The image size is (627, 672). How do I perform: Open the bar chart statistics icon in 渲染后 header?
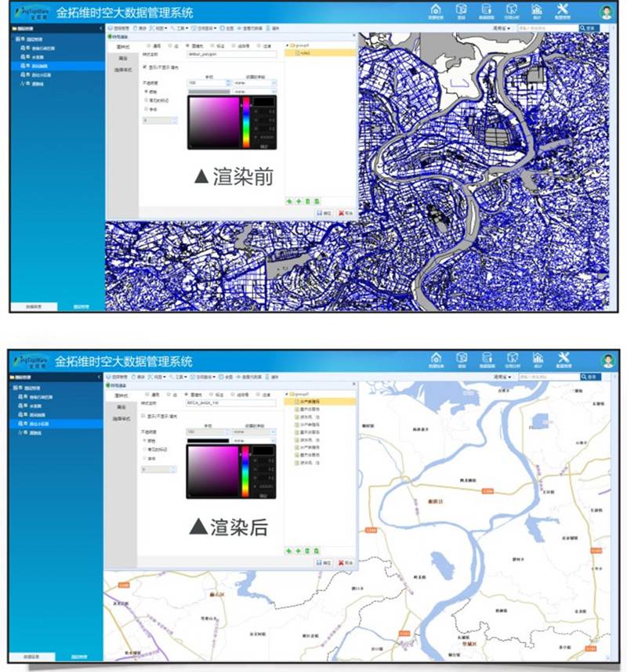coord(537,359)
